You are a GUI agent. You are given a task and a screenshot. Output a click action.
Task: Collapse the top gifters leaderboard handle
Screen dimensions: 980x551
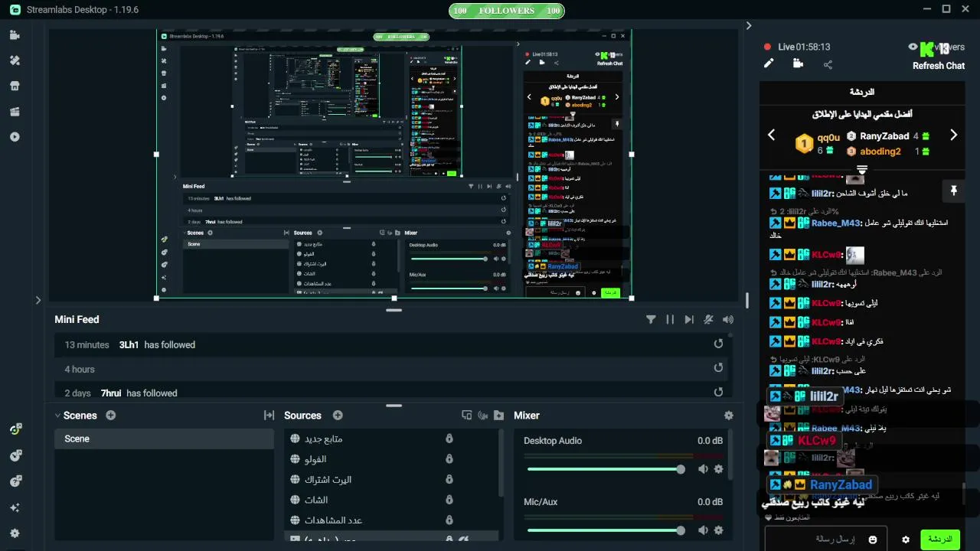862,169
